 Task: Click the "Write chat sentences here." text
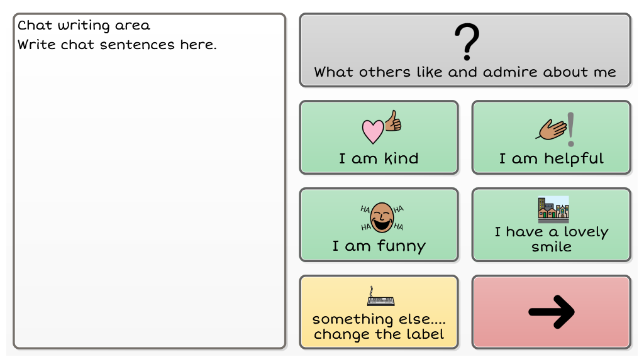117,45
